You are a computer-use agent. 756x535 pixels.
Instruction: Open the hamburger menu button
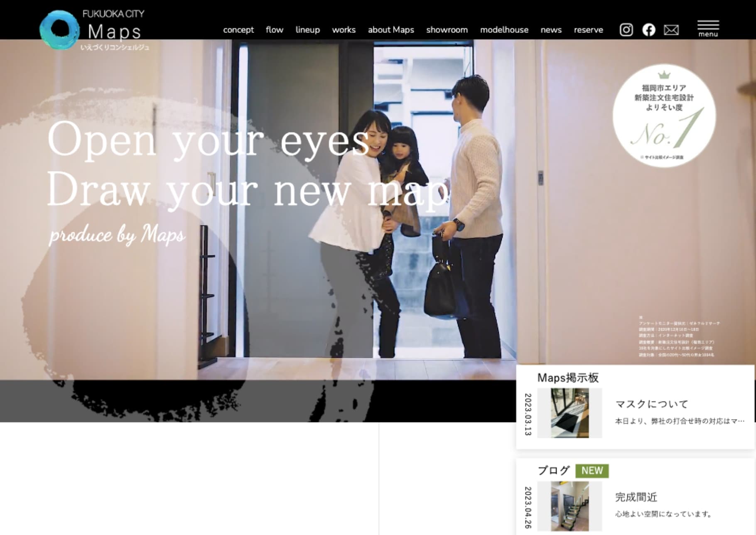tap(708, 29)
